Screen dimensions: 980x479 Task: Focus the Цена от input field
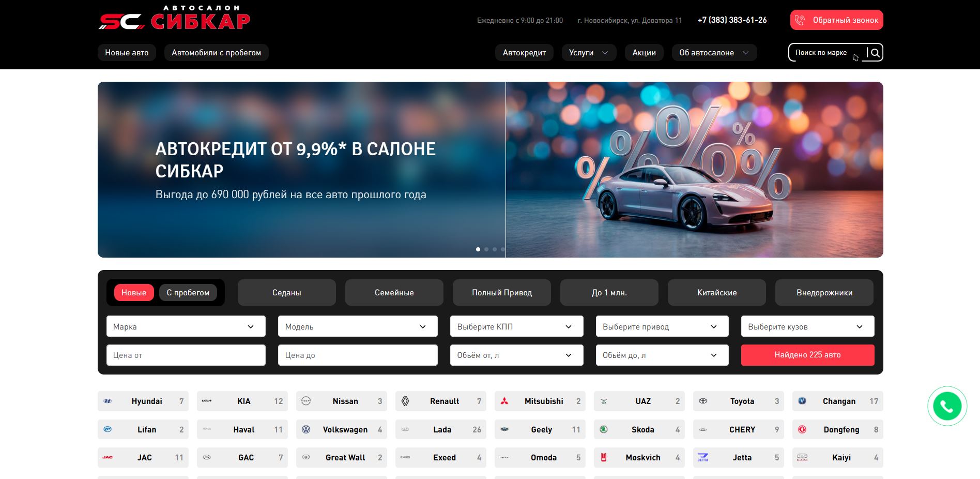coord(186,355)
